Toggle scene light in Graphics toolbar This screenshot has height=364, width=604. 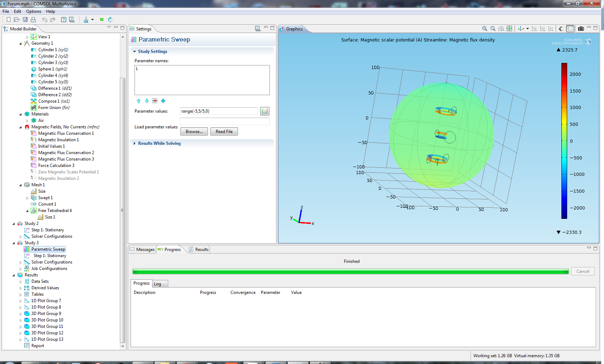[561, 29]
